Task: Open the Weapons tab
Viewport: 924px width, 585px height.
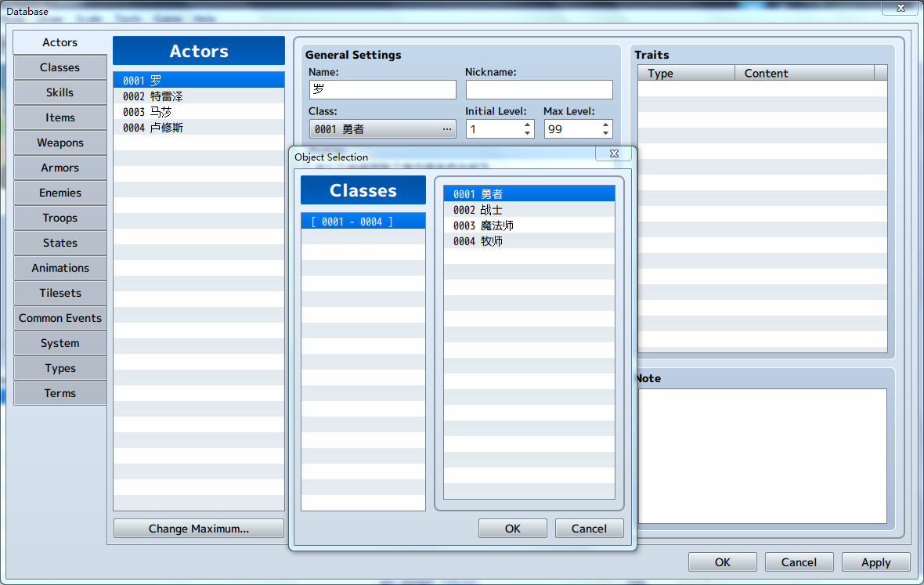Action: point(60,143)
